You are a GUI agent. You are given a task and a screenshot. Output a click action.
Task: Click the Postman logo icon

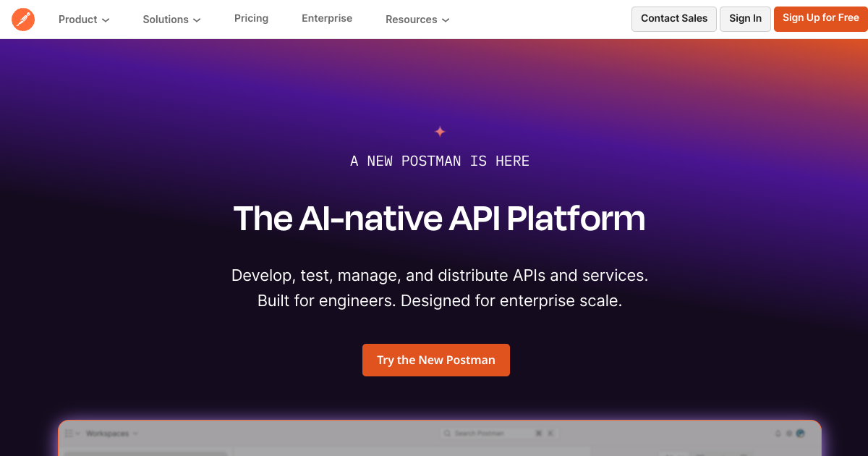[x=23, y=20]
